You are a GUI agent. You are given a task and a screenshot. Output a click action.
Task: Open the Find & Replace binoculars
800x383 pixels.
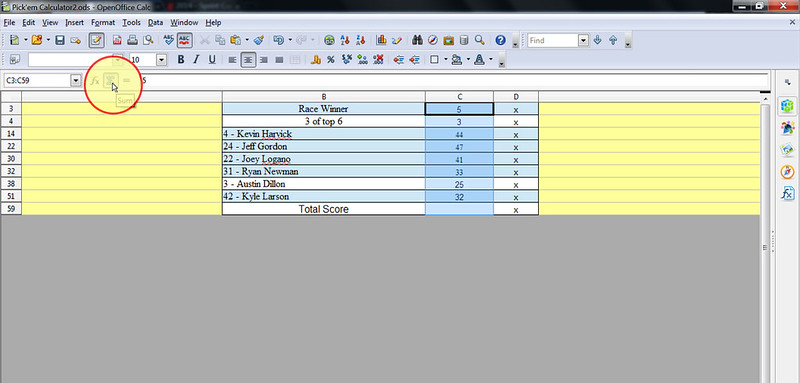[x=417, y=40]
